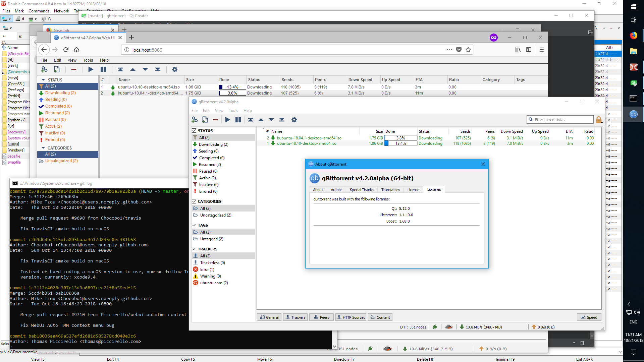Screen dimensions: 644x362
Task: Click the delete (minus) icon in the Web UI toolbar
Action: point(74,69)
